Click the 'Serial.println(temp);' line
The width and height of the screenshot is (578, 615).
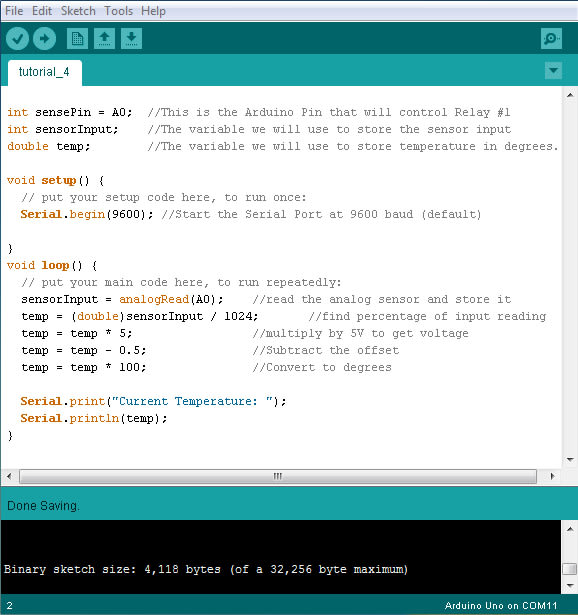pyautogui.click(x=94, y=418)
